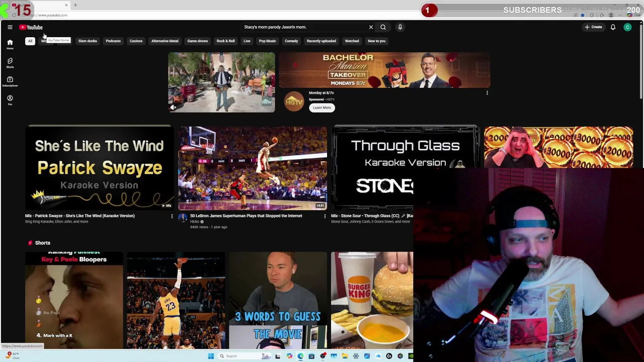Open the You page in sidebar
The image size is (644, 362).
pyautogui.click(x=10, y=100)
